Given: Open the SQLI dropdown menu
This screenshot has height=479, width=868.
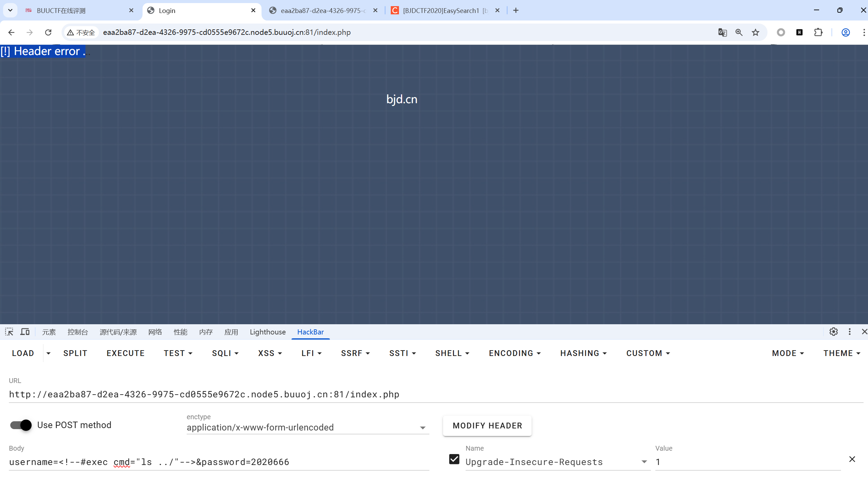Looking at the screenshot, I should pyautogui.click(x=225, y=353).
